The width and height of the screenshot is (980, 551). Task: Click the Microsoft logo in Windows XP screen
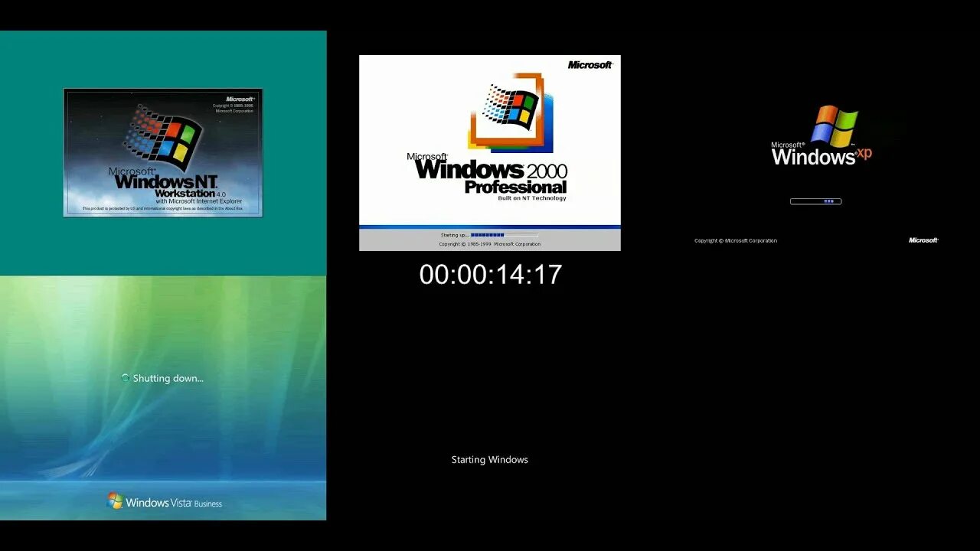point(923,240)
